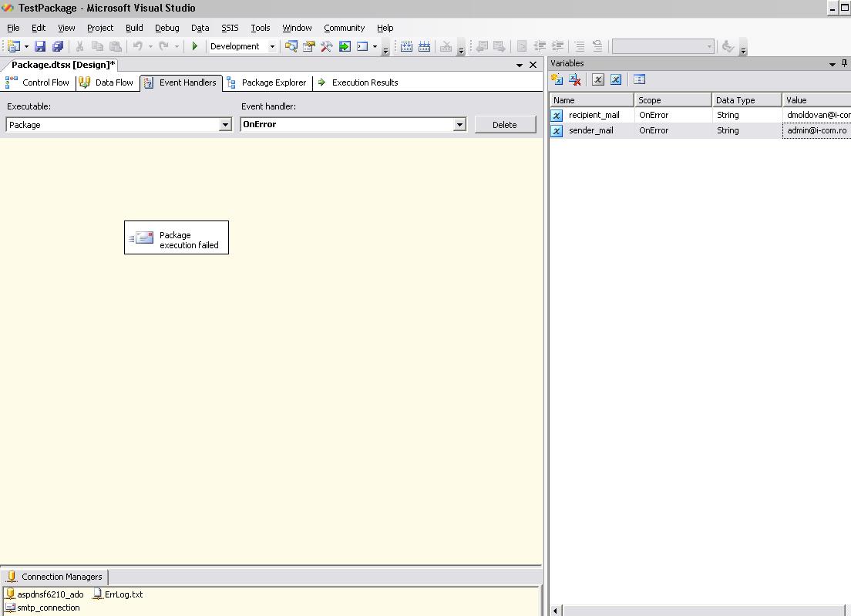
Task: Toggle Show System Variables button
Action: [x=598, y=79]
